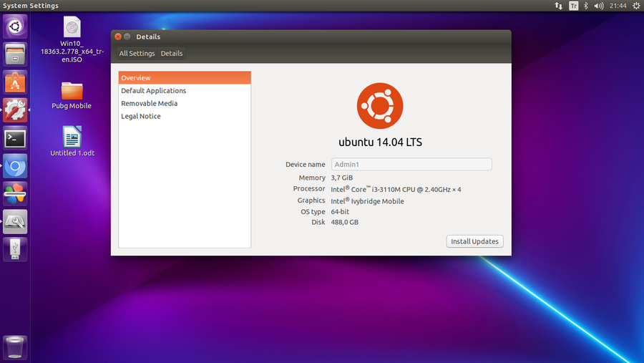The width and height of the screenshot is (644, 363).
Task: Open the session gear menu in panel
Action: 636,6
